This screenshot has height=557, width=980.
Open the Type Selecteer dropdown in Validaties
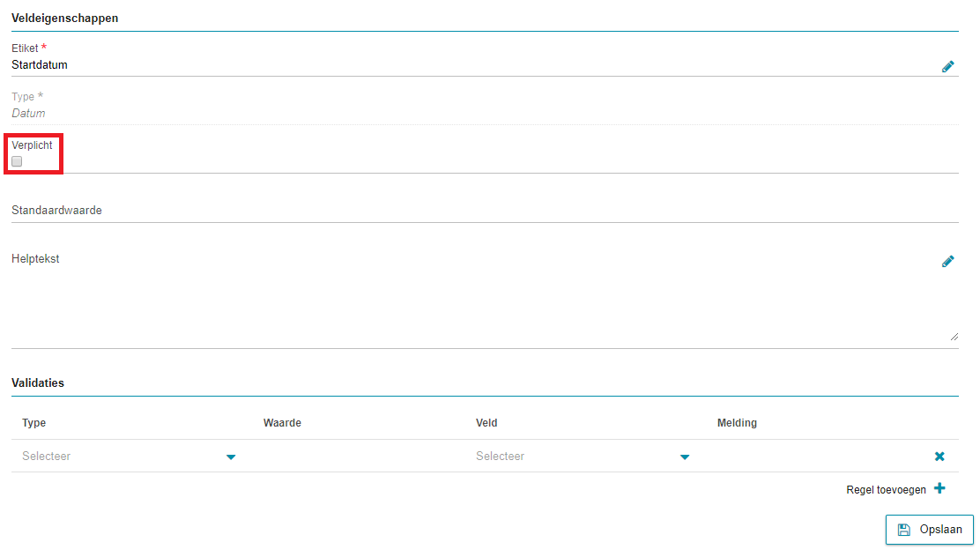(x=129, y=457)
